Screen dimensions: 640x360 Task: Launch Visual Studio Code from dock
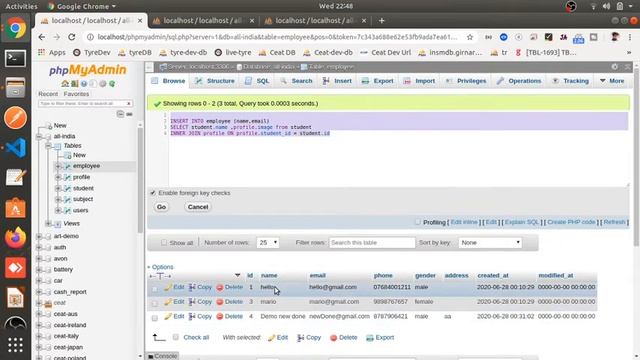(x=16, y=148)
